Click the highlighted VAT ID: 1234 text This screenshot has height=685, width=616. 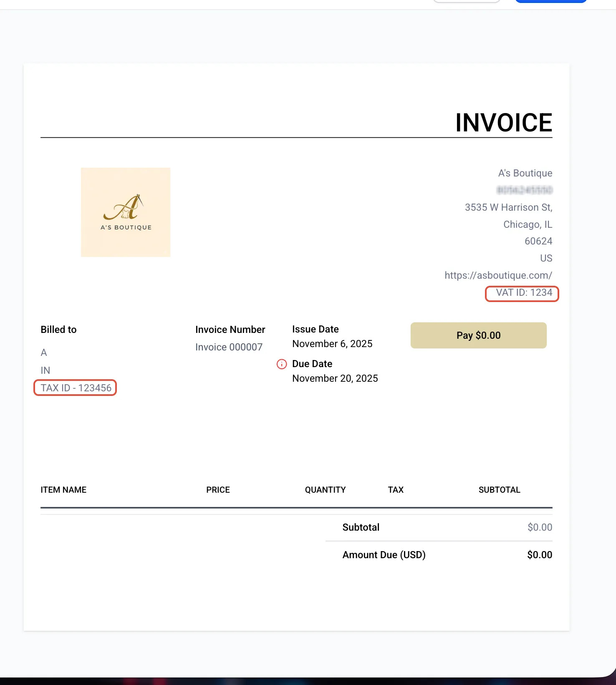point(524,292)
